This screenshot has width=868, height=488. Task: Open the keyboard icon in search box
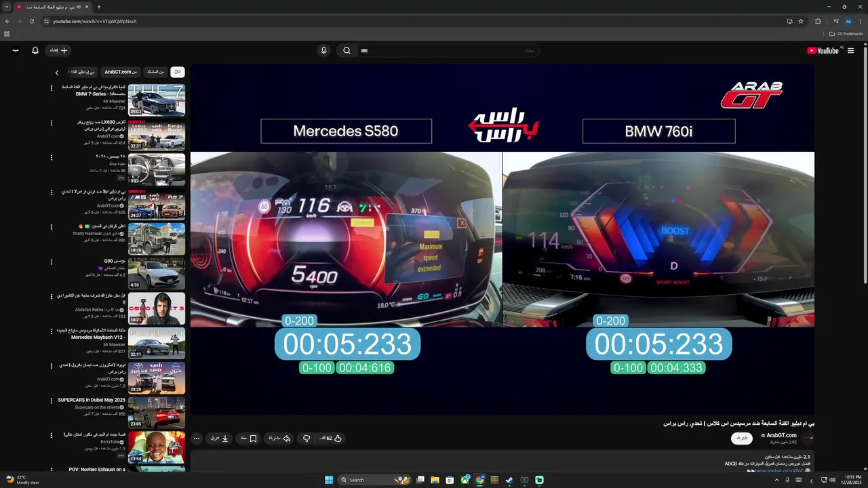point(364,50)
